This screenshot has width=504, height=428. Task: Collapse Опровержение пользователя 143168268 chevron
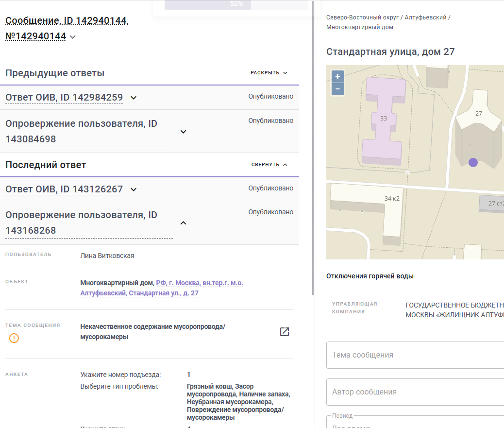(183, 223)
